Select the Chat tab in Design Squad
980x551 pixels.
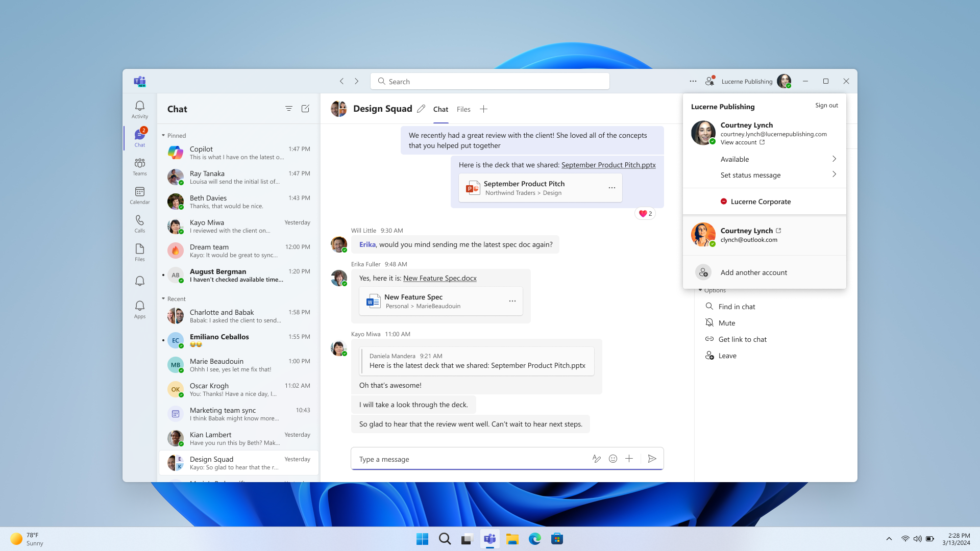pyautogui.click(x=440, y=109)
